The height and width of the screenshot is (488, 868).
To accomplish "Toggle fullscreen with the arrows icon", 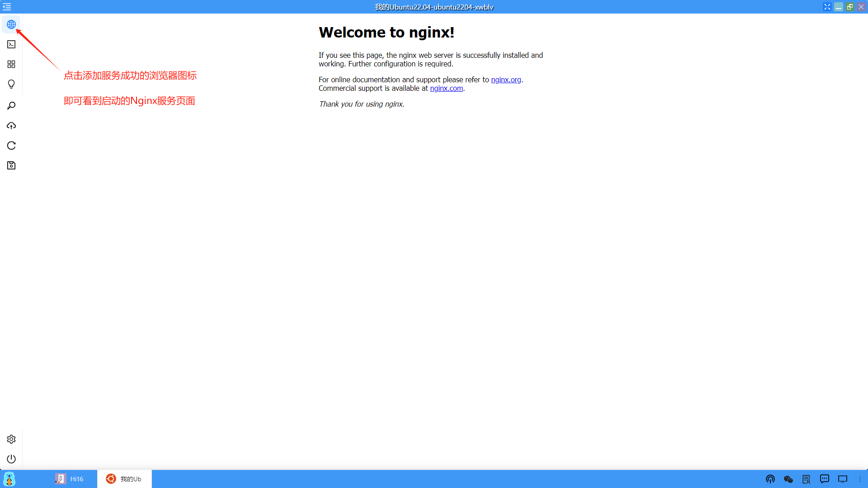I will [x=827, y=7].
